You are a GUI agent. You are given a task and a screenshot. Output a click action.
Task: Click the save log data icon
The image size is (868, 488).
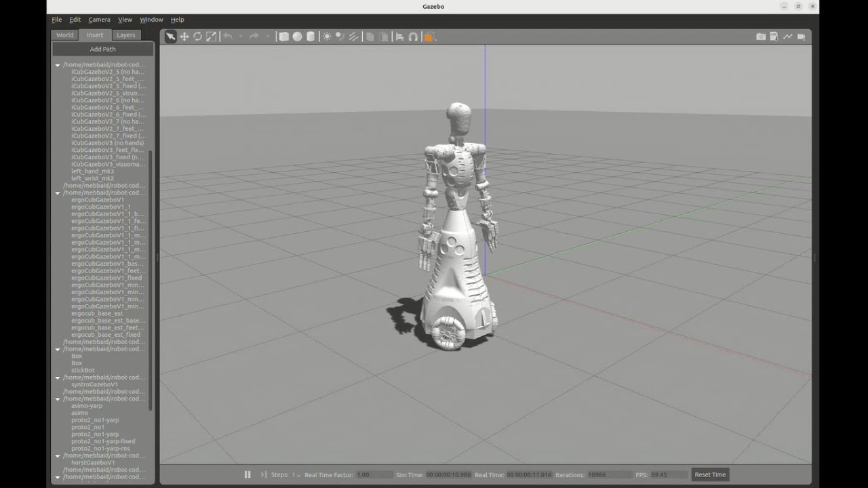(774, 37)
